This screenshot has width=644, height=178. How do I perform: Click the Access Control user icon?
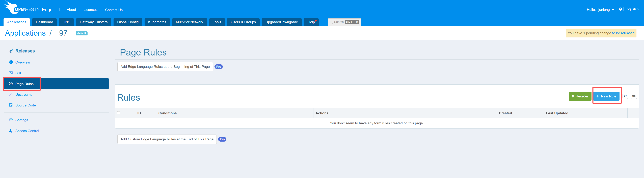[11, 131]
